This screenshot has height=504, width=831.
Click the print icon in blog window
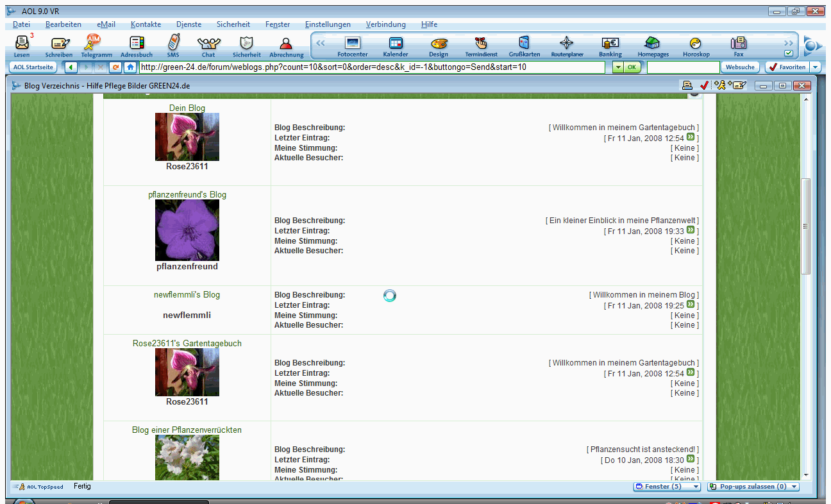pyautogui.click(x=687, y=85)
